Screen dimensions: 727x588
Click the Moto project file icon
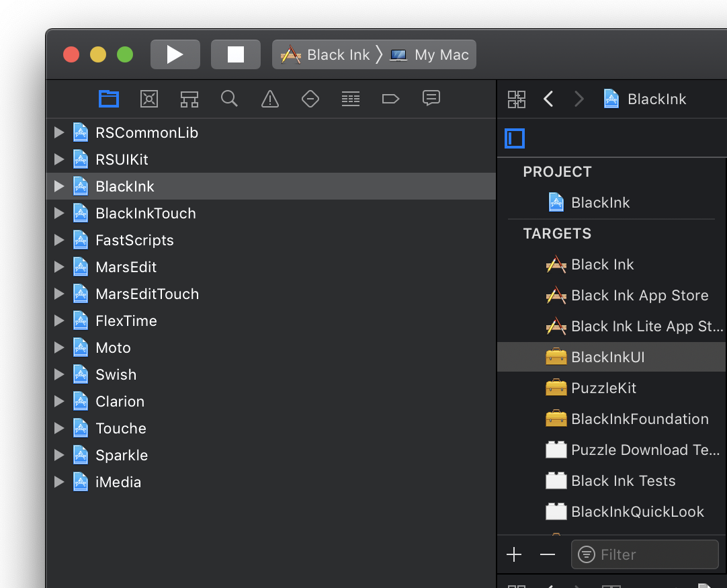pyautogui.click(x=81, y=347)
